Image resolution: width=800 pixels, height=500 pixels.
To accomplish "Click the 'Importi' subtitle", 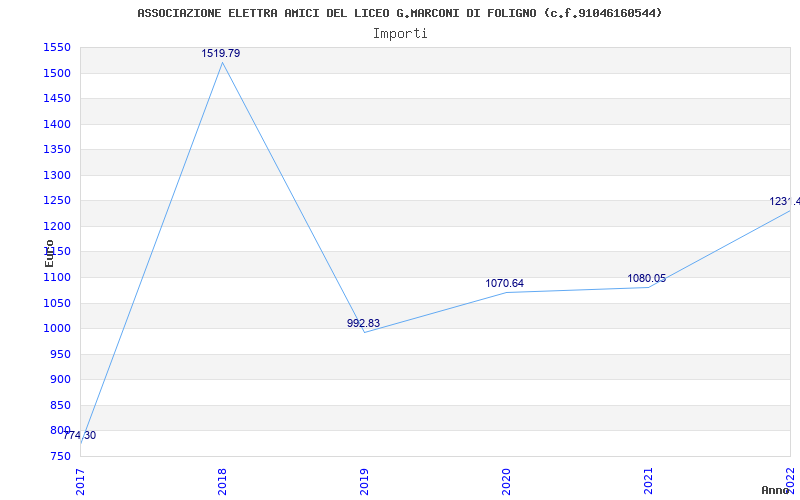I will point(400,34).
